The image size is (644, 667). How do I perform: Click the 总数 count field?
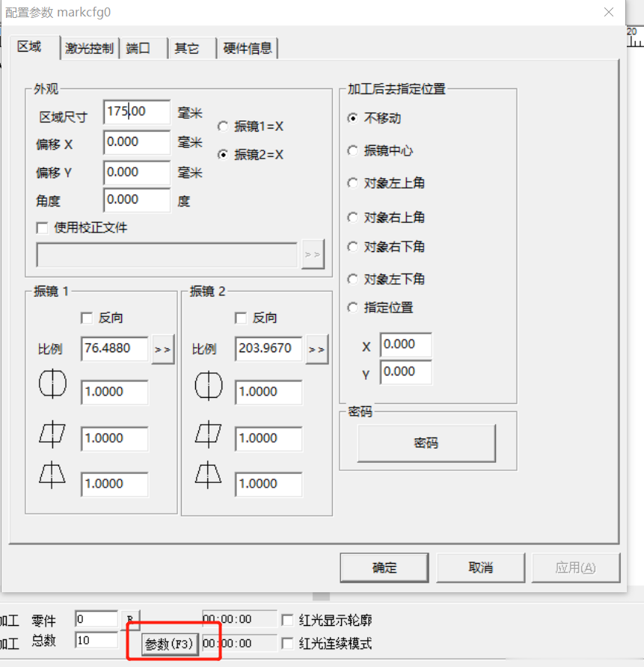[96, 640]
